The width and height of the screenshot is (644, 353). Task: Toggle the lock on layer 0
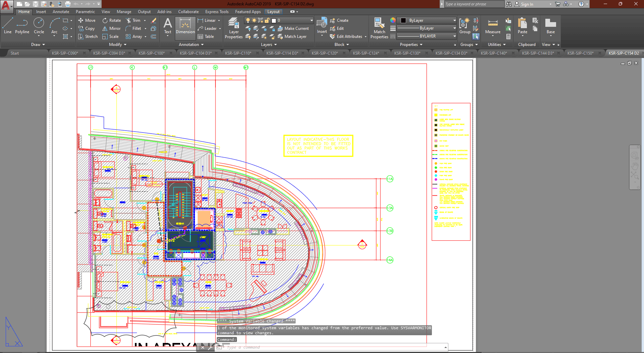point(267,20)
